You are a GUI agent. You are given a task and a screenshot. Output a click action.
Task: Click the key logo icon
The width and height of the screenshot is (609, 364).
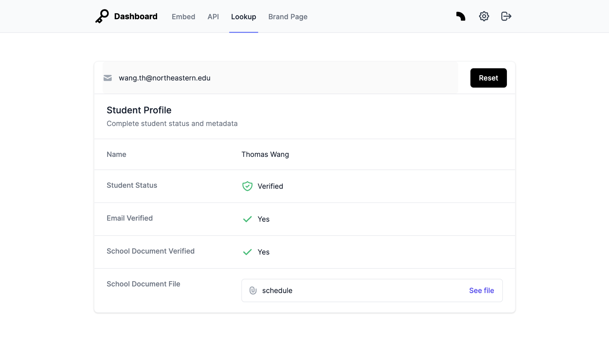(102, 16)
